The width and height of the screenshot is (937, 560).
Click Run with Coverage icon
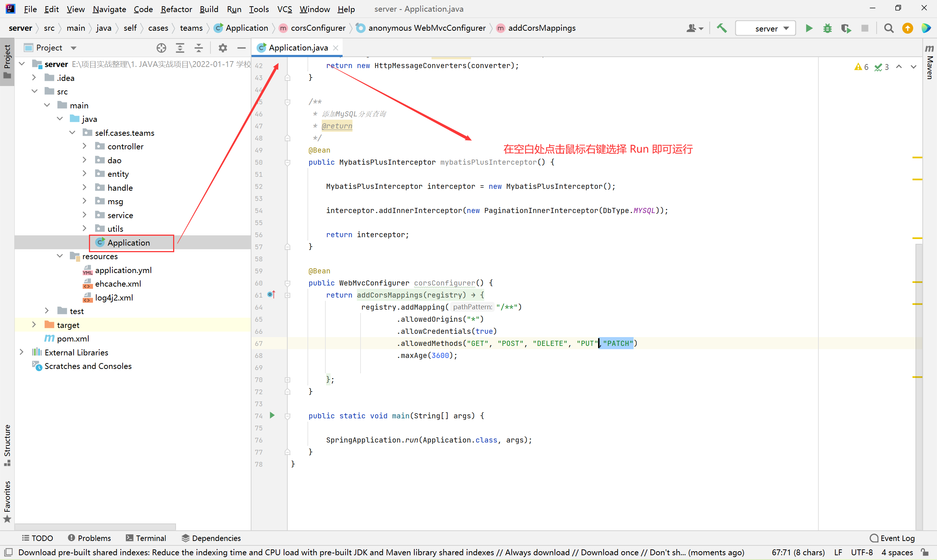point(845,28)
